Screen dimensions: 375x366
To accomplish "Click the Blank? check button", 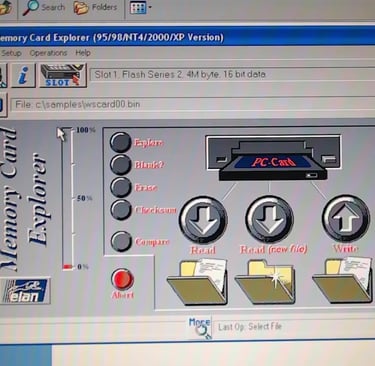I will 120,164.
